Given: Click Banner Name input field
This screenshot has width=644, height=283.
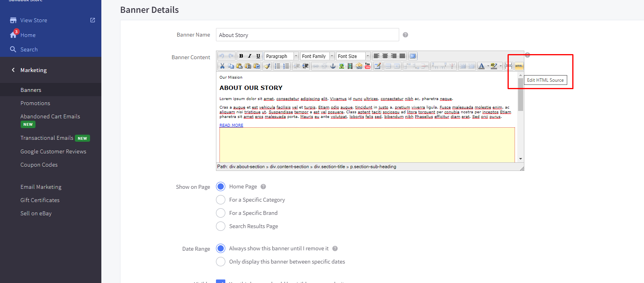Looking at the screenshot, I should 308,35.
